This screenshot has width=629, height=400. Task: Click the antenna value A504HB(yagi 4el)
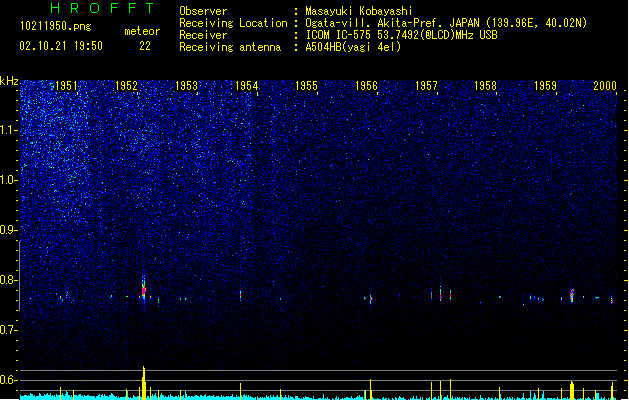point(353,47)
